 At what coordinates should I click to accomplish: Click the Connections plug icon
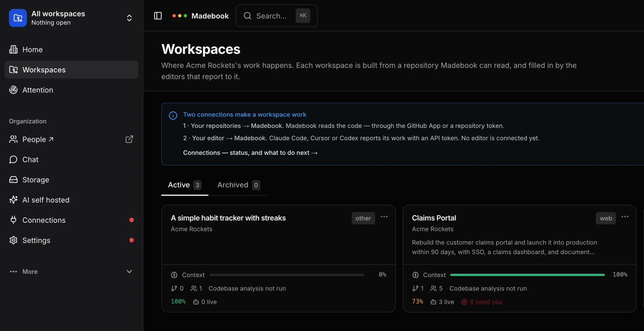pyautogui.click(x=13, y=220)
